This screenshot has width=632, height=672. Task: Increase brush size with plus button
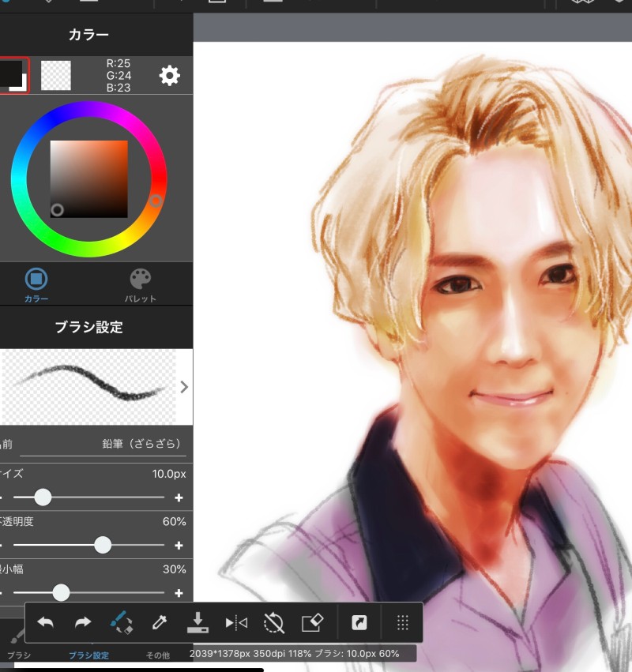pos(179,497)
